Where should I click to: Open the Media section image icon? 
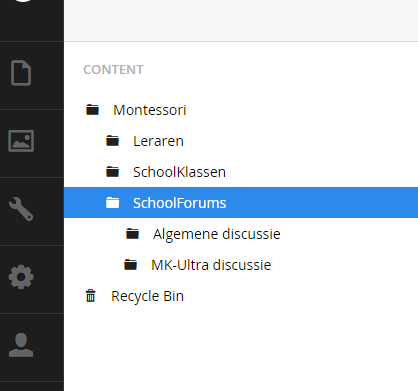(21, 141)
